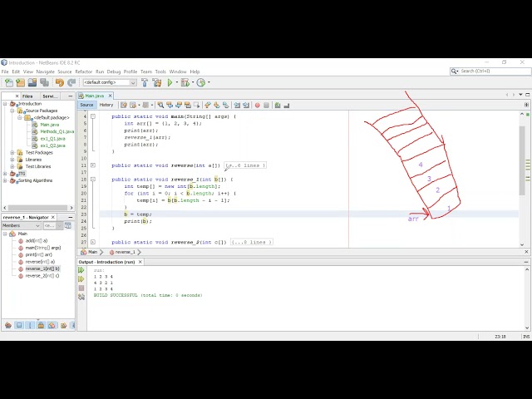This screenshot has width=532, height=399.
Task: Open the Run Project dropdown arrow
Action: pyautogui.click(x=177, y=82)
